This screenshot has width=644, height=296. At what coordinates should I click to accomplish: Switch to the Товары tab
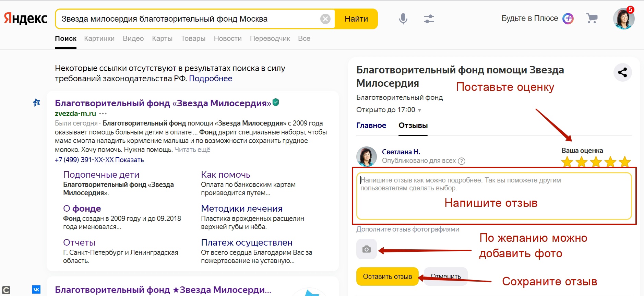point(193,38)
